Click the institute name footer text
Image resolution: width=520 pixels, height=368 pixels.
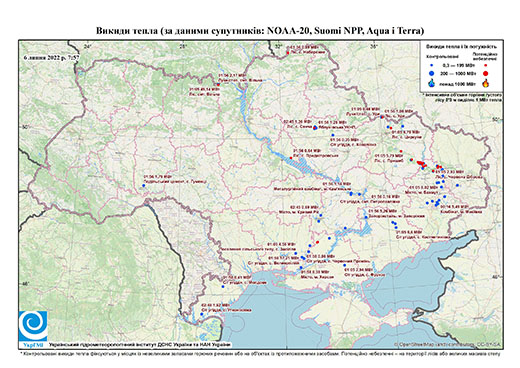(140, 344)
